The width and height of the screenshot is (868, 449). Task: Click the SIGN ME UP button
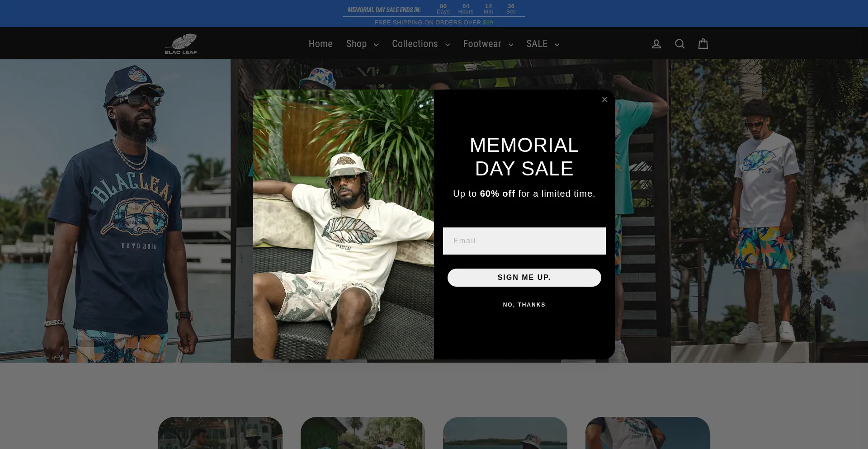tap(524, 278)
